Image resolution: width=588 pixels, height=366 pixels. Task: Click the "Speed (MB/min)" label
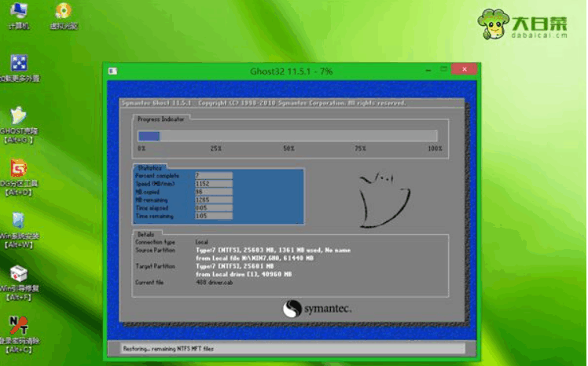155,184
